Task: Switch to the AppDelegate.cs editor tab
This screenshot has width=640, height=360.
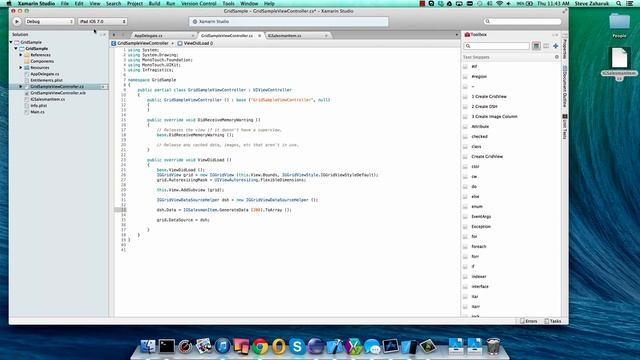Action: coord(149,36)
